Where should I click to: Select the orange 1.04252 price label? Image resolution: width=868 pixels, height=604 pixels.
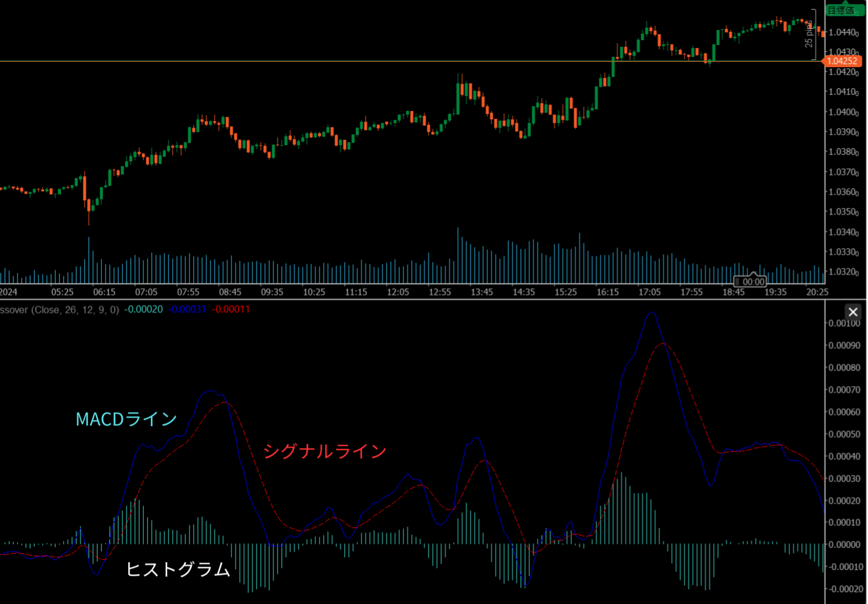tap(842, 61)
